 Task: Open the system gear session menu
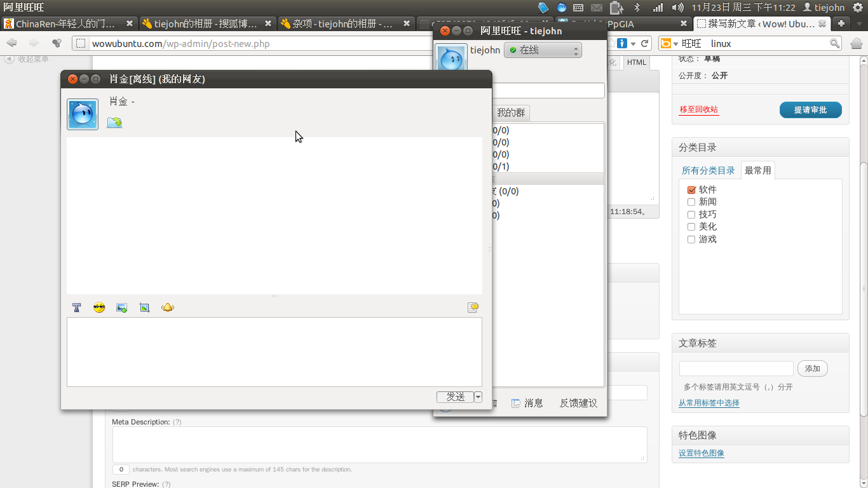pos(858,7)
